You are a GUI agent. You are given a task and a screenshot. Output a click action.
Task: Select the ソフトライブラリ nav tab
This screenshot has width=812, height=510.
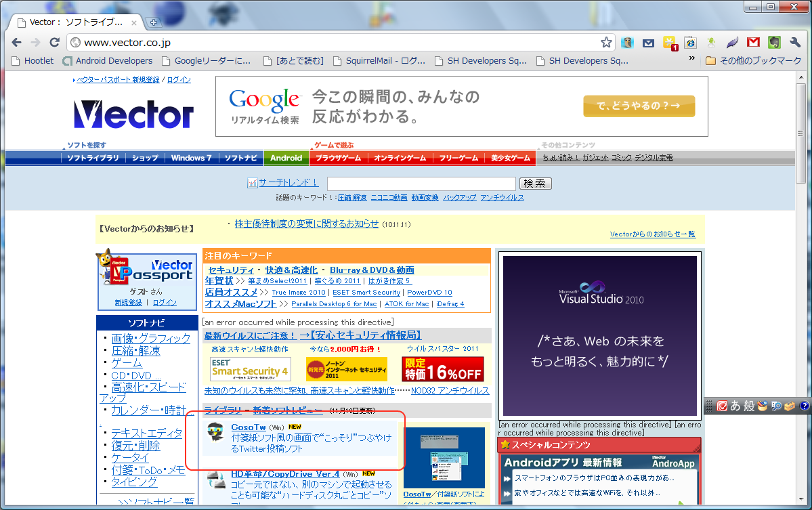pyautogui.click(x=93, y=158)
